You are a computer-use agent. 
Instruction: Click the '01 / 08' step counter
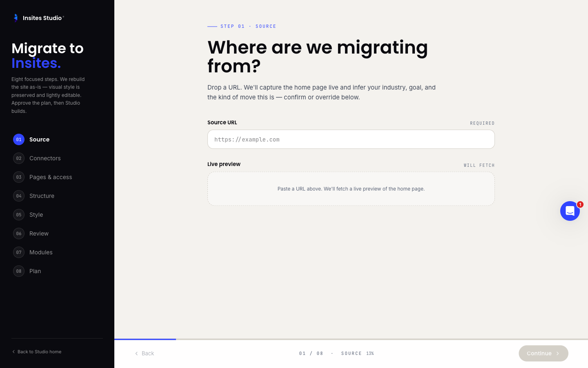[311, 353]
